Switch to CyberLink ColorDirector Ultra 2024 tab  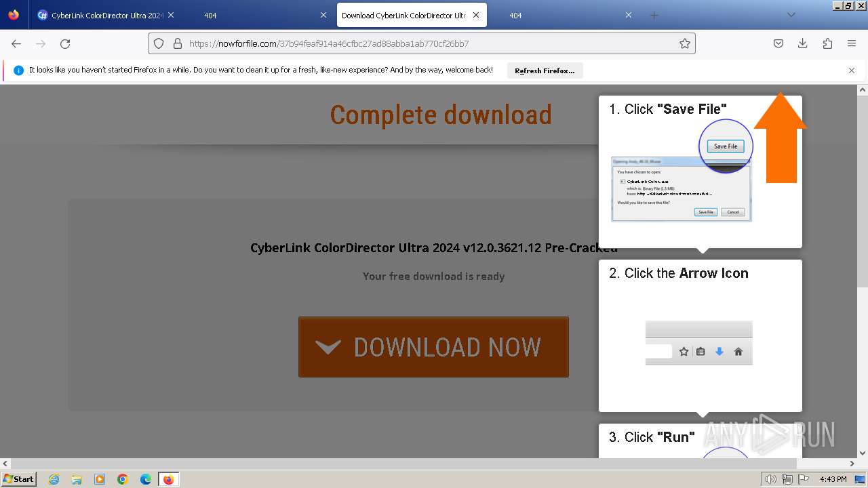[x=106, y=15]
